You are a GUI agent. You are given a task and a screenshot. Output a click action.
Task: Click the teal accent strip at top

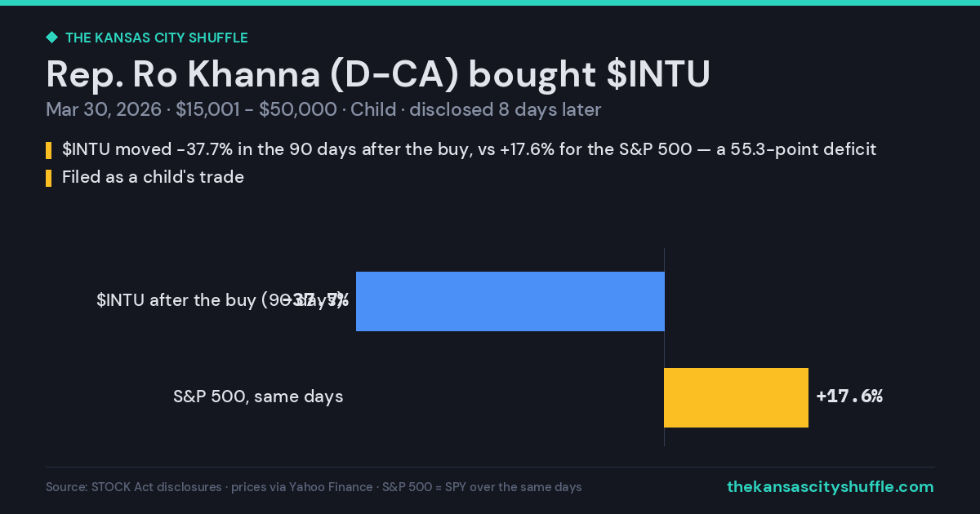pos(490,2)
